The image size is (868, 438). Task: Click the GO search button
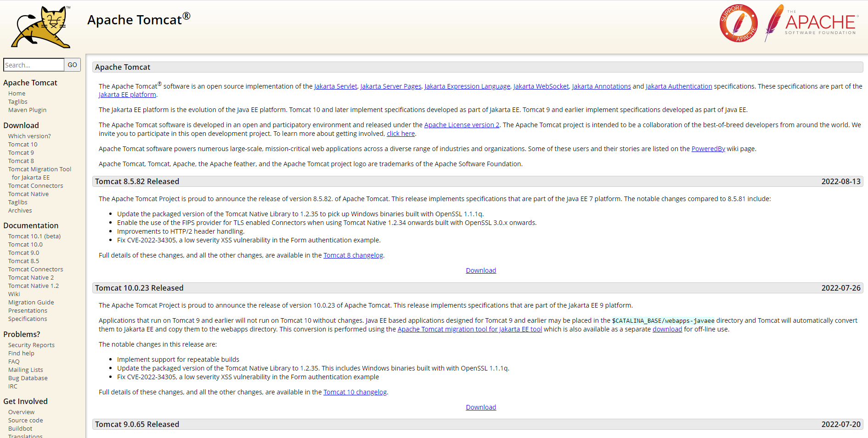pyautogui.click(x=73, y=65)
